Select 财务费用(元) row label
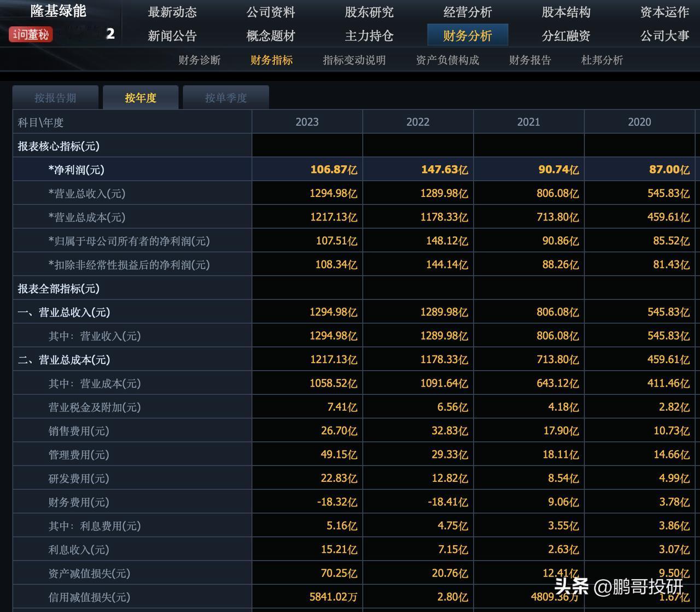 (x=79, y=502)
